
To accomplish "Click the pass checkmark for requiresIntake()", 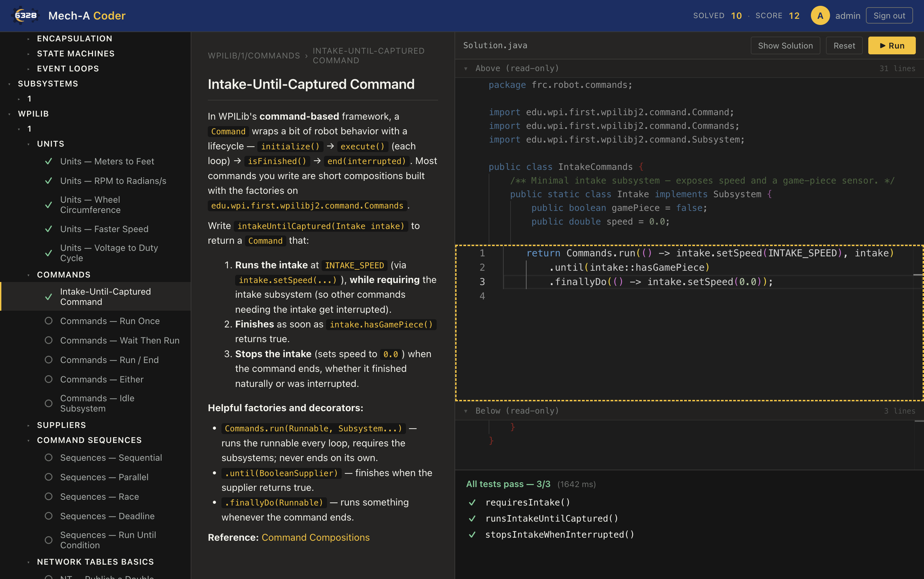I will (x=472, y=502).
